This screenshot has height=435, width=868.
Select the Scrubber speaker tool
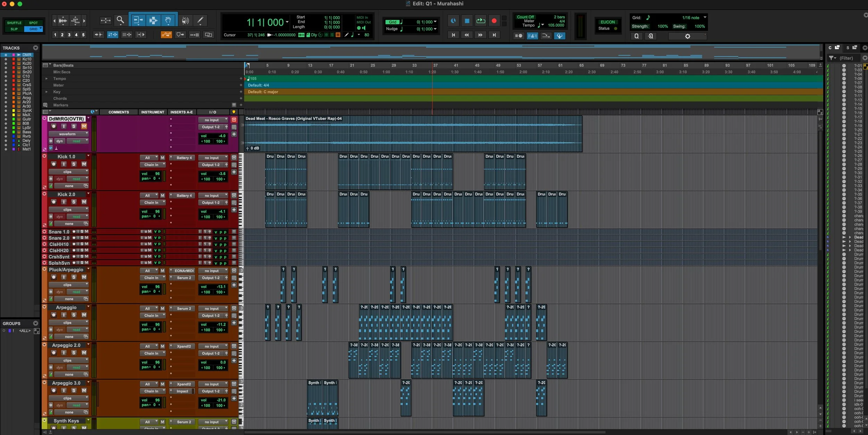185,20
